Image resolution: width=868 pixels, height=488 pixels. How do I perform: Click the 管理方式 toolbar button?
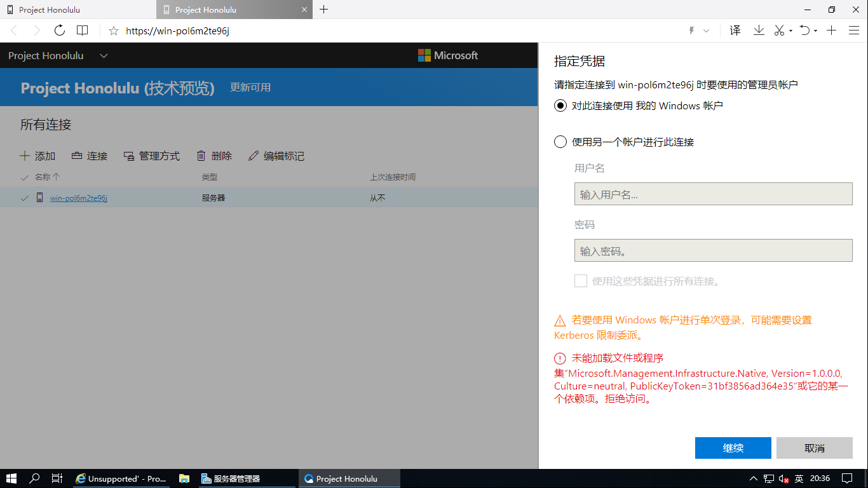pyautogui.click(x=152, y=156)
